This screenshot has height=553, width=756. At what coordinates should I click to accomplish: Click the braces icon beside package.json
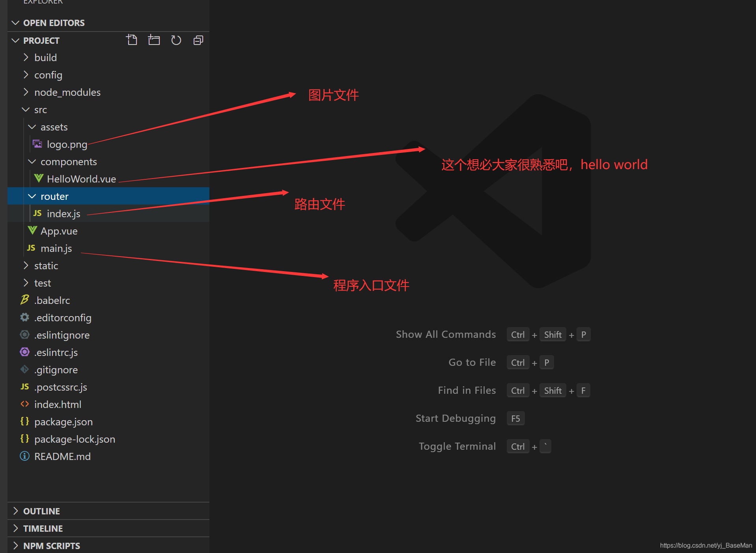tap(24, 421)
